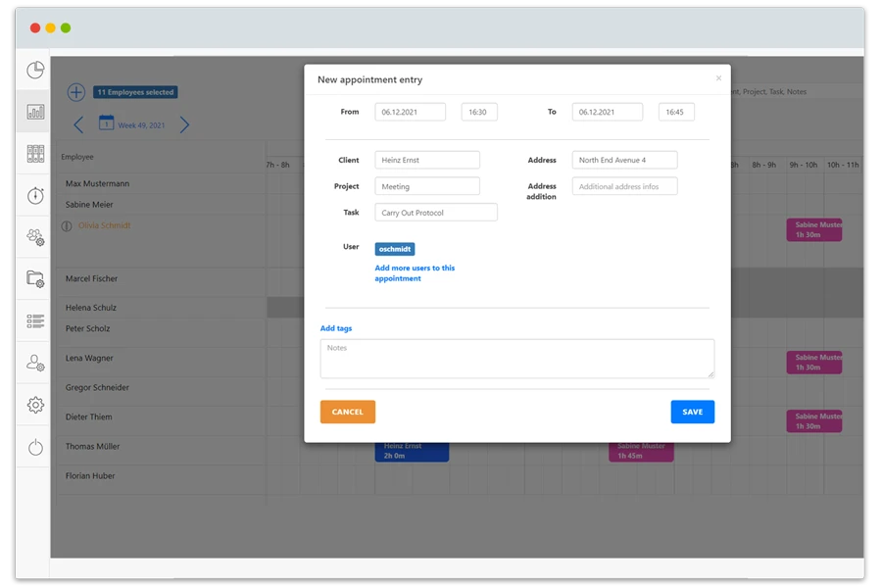This screenshot has height=588, width=882.
Task: Go to previous week with left chevron
Action: [77, 125]
